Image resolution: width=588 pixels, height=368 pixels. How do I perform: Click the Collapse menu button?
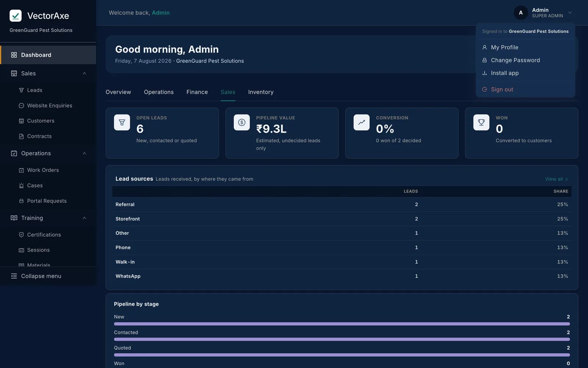tap(48, 276)
